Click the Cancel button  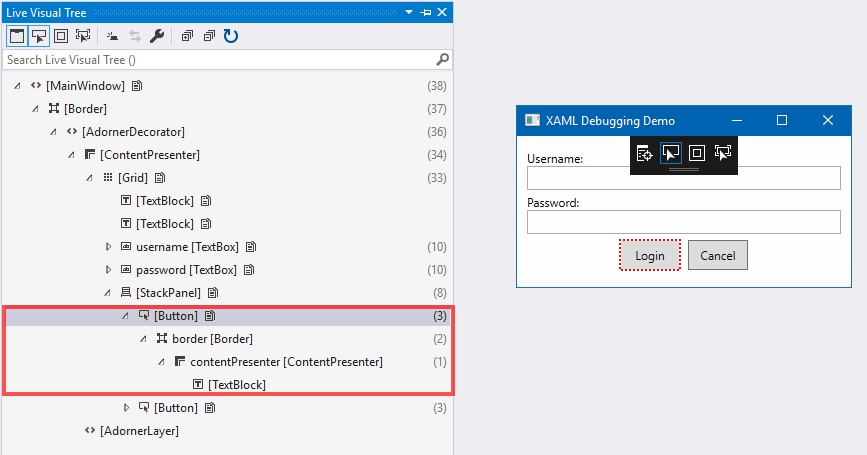[718, 255]
